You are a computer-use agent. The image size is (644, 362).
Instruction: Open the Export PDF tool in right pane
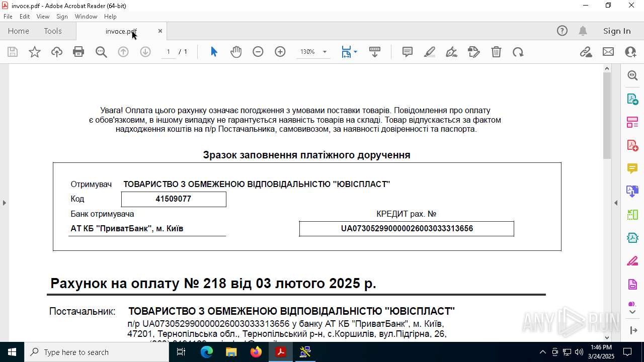[632, 99]
